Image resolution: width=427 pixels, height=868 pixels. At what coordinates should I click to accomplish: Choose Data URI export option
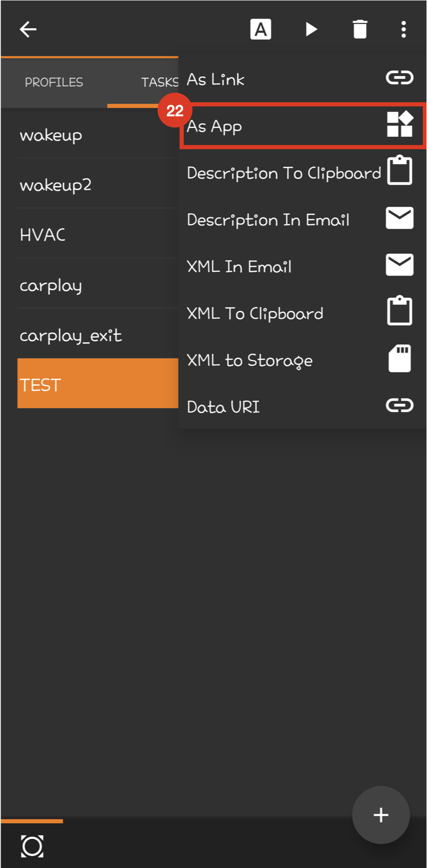302,407
